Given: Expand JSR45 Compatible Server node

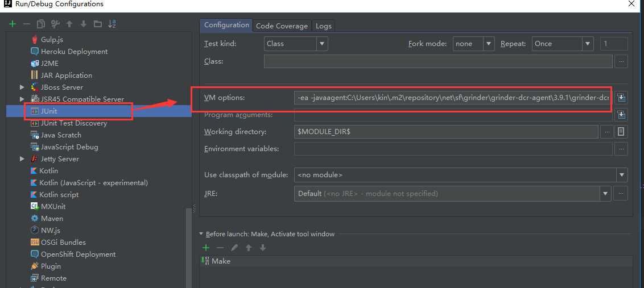Looking at the screenshot, I should point(22,99).
